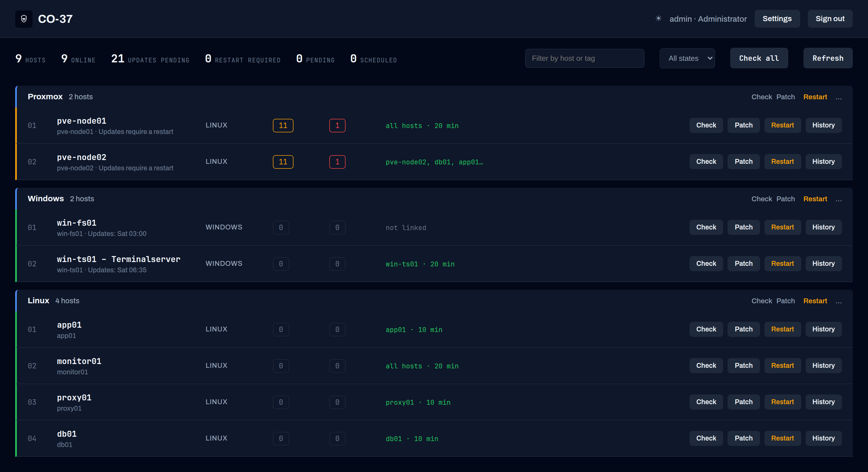Restart host db01

click(782, 439)
